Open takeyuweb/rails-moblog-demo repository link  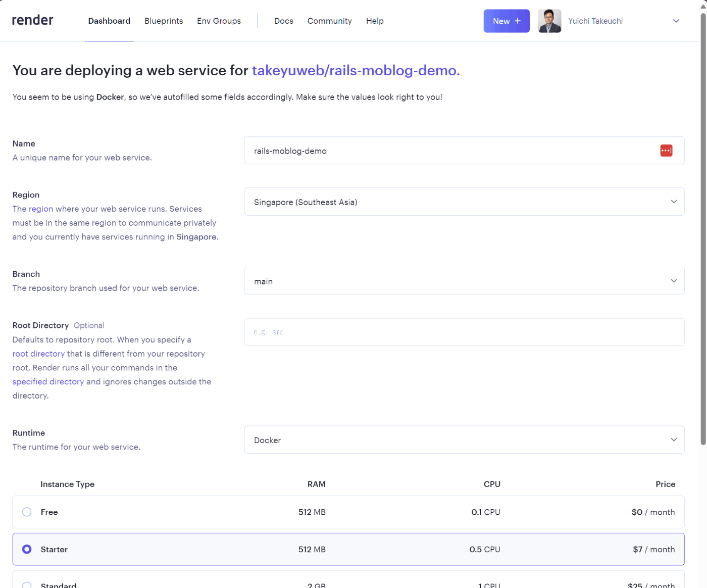tap(356, 70)
